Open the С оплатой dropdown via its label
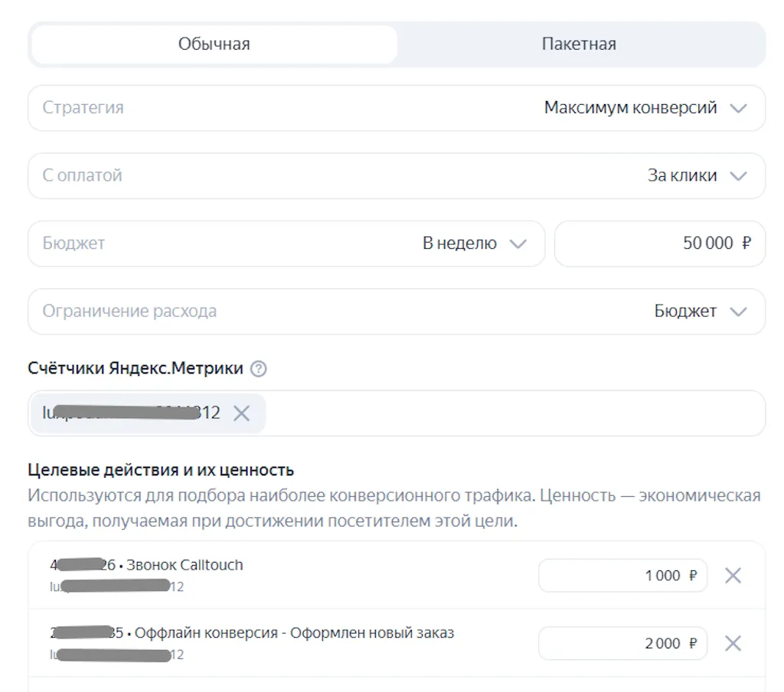The height and width of the screenshot is (692, 784). coord(82,175)
